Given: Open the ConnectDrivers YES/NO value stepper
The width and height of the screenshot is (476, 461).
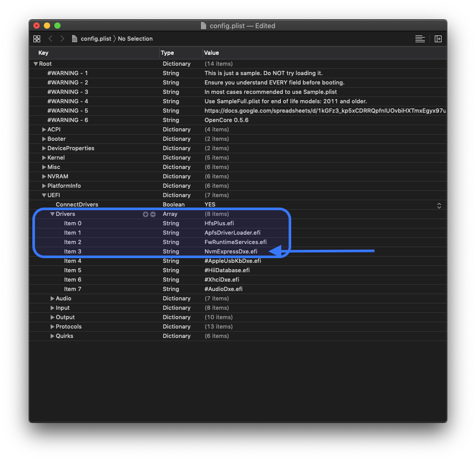Looking at the screenshot, I should [x=439, y=205].
